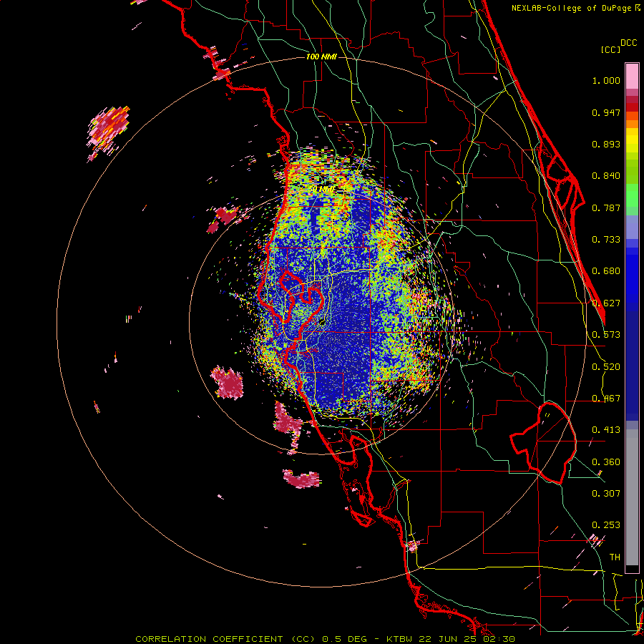644x644 pixels.
Task: Pick the pink segment at the color bar top
Action: (632, 76)
